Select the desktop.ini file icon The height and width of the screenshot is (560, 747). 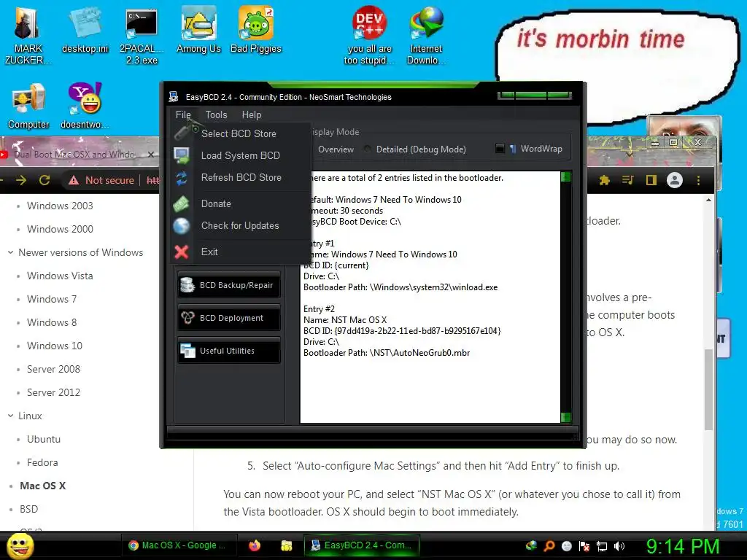85,29
